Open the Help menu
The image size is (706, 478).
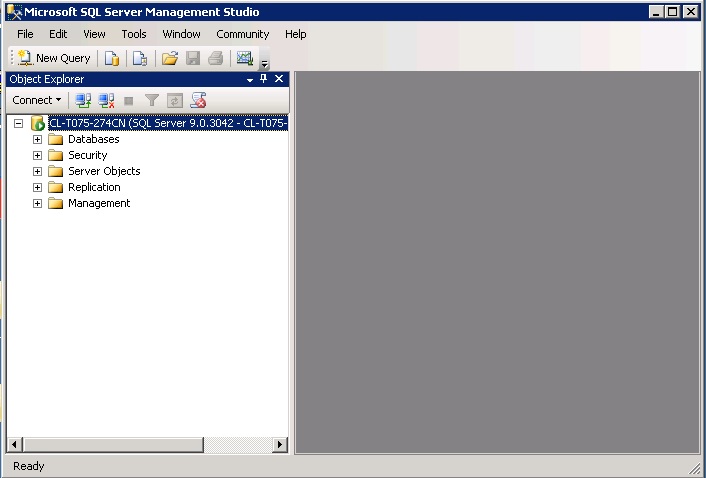[295, 34]
